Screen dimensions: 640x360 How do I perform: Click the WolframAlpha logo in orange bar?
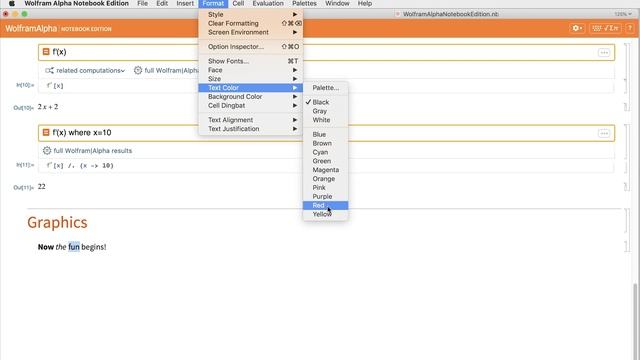coord(31,29)
